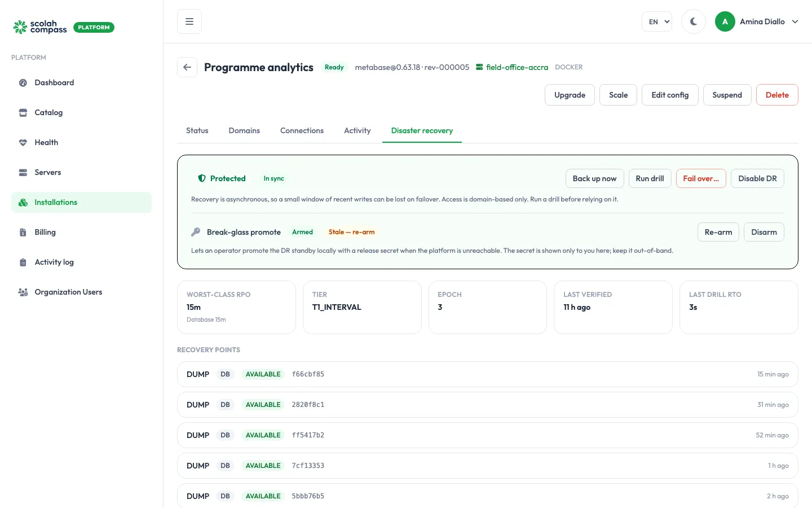
Task: Click the Upgrade button
Action: point(570,95)
